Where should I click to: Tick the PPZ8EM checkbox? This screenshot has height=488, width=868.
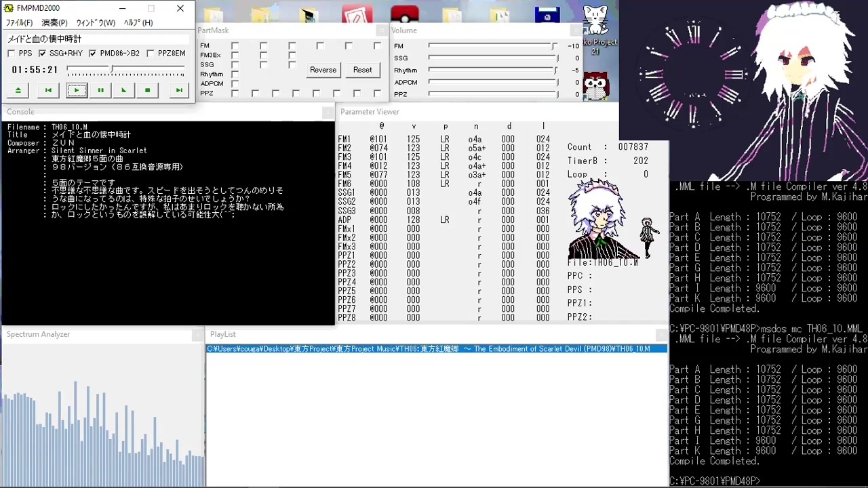pos(150,54)
